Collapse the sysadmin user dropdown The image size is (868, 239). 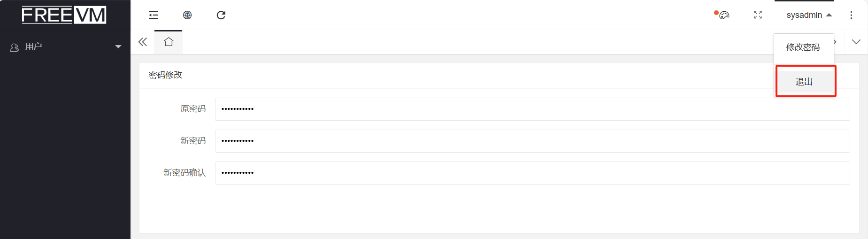click(x=809, y=15)
